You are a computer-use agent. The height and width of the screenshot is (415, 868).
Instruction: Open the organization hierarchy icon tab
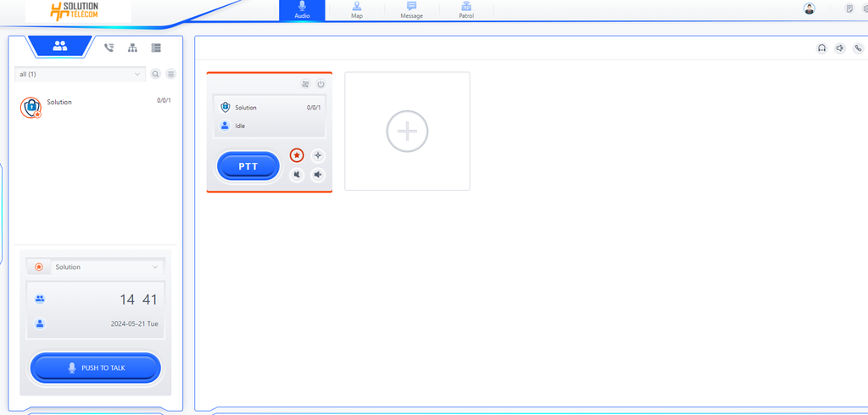pyautogui.click(x=132, y=48)
